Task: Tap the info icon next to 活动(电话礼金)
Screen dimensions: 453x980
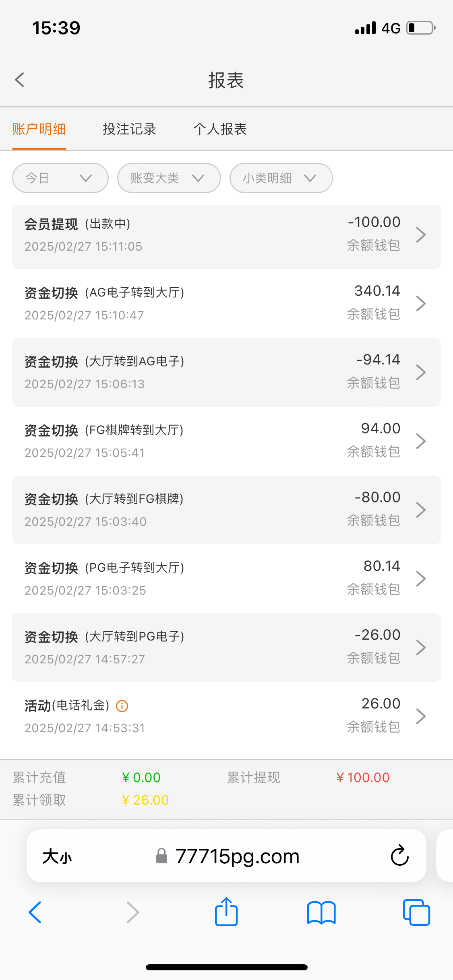Action: tap(122, 706)
